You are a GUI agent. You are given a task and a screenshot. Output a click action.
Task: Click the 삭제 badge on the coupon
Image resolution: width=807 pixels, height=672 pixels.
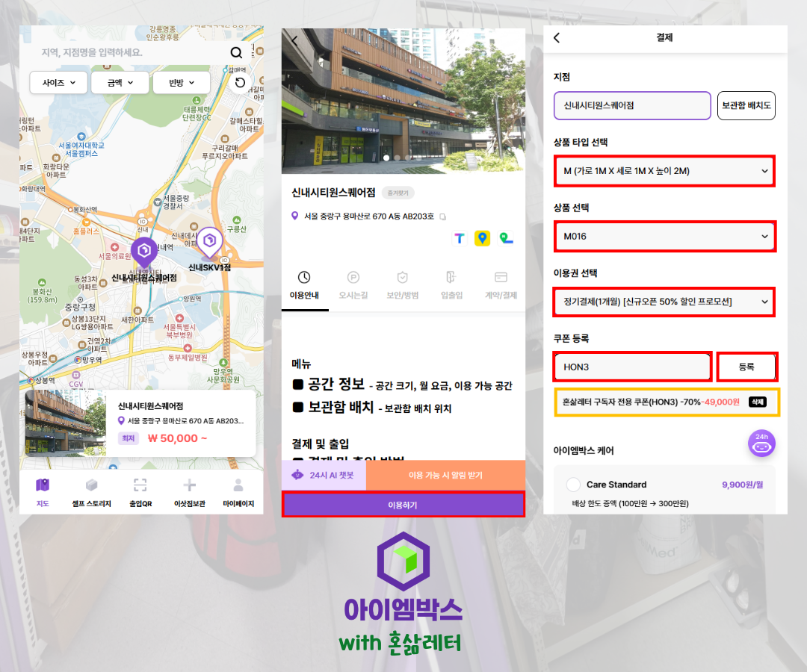[x=757, y=402]
